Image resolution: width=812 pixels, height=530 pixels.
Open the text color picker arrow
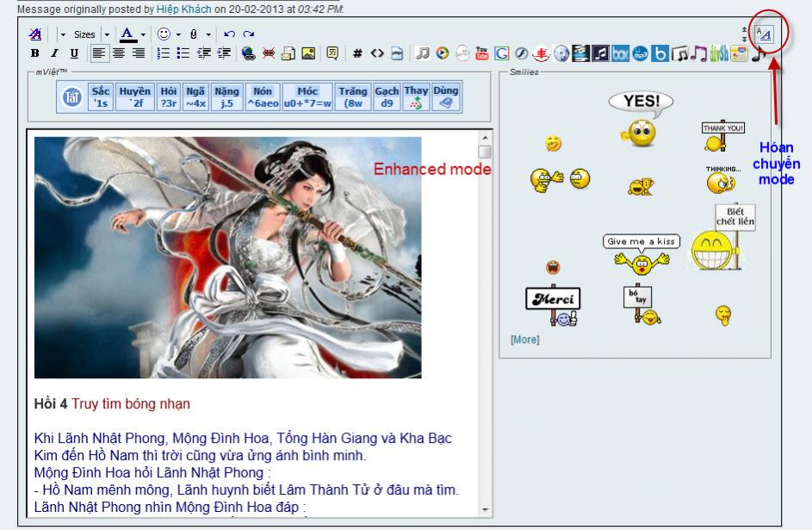point(143,34)
